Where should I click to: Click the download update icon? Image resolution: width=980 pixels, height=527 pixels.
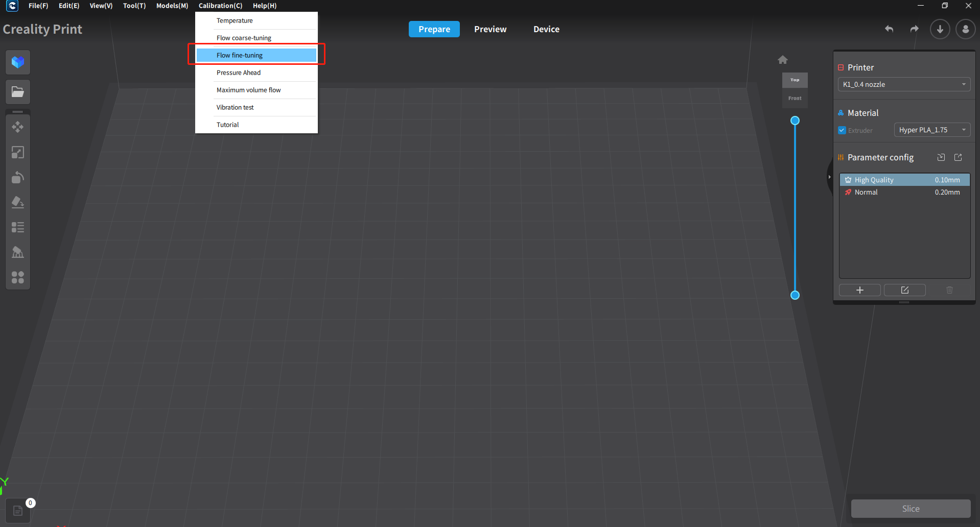940,29
